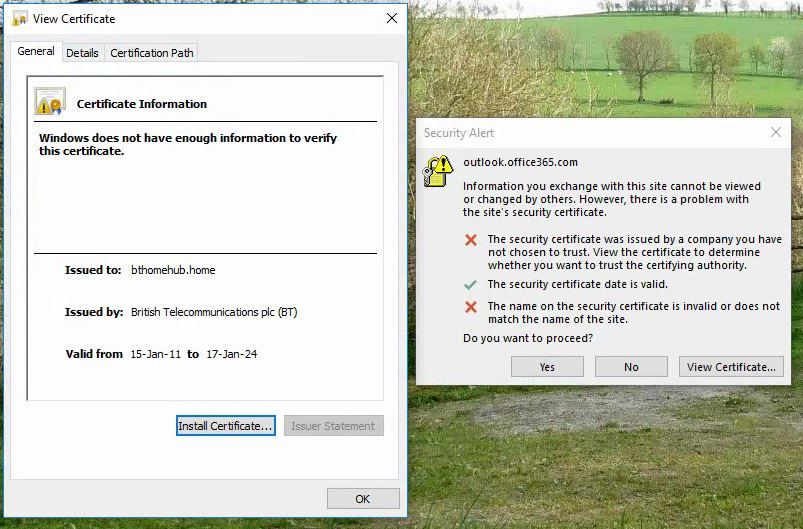Choose No in the Security Alert
Screen dimensions: 803x529
point(631,367)
